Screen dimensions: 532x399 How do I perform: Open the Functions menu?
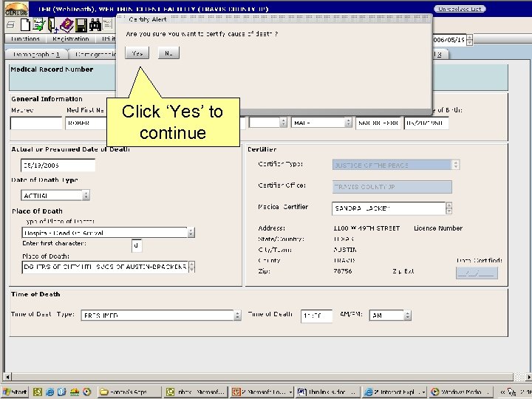pos(25,38)
